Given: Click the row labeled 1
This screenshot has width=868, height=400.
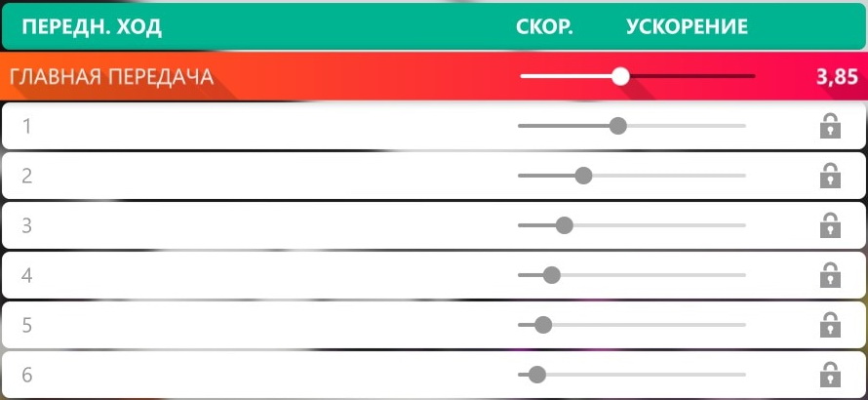Looking at the screenshot, I should tap(27, 126).
